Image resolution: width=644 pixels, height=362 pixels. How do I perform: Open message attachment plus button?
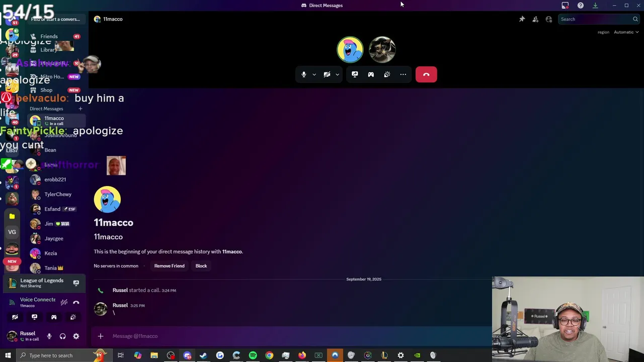(101, 336)
